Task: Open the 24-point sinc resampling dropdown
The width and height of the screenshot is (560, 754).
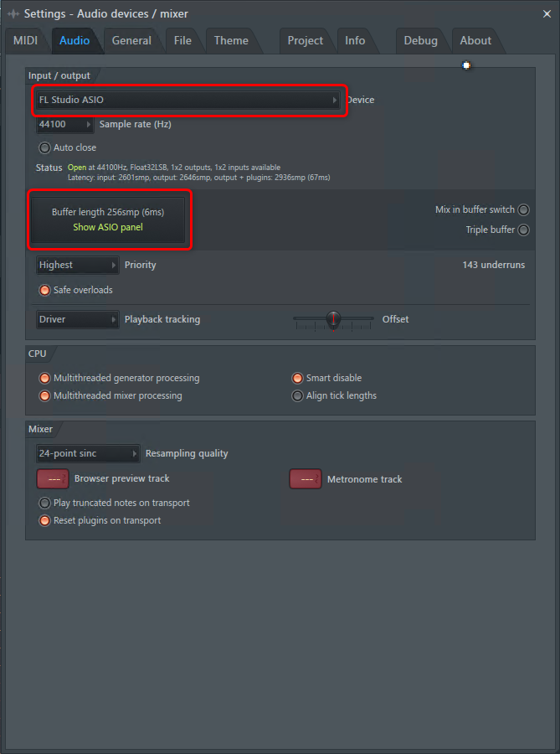Action: tap(87, 454)
